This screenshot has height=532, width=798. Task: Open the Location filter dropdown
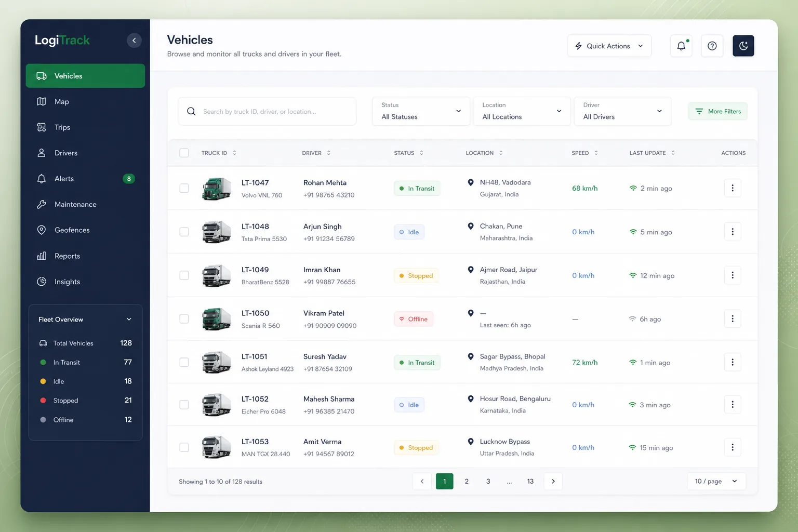click(x=522, y=111)
